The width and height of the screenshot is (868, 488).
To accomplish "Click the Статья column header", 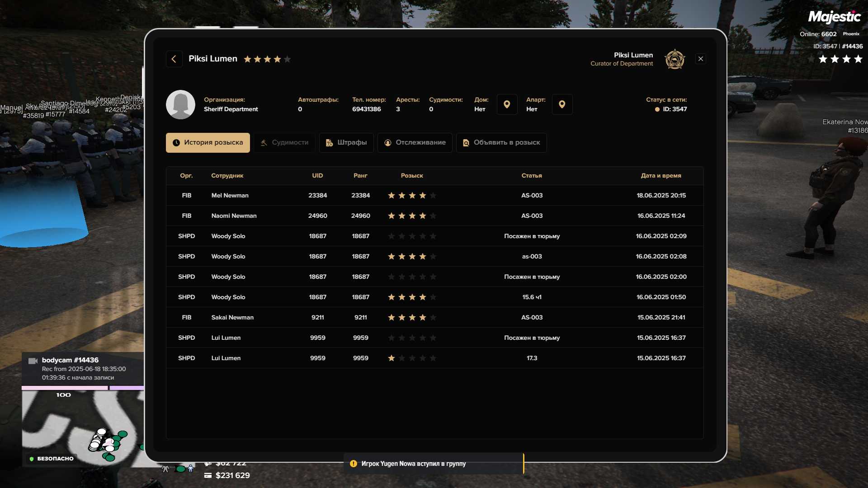I will click(532, 176).
